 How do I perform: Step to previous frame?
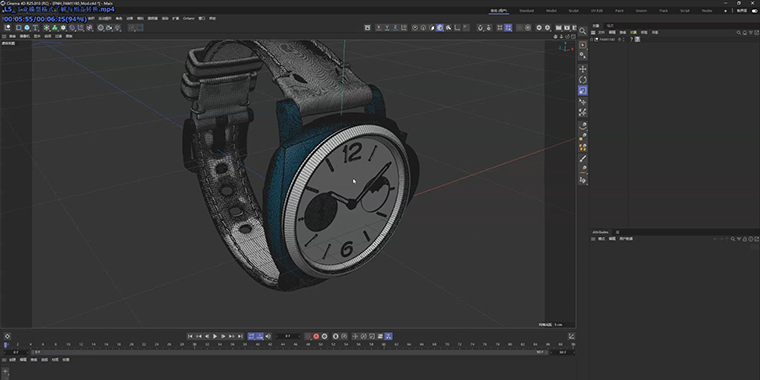pyautogui.click(x=207, y=336)
